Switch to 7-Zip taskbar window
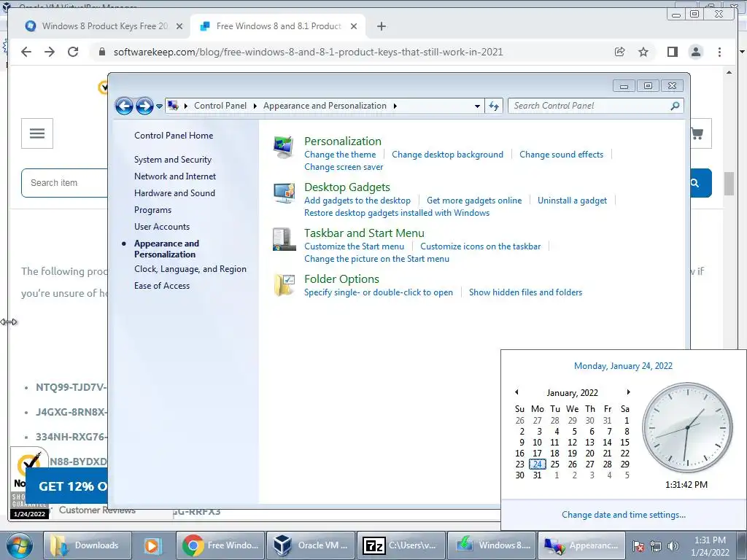The image size is (747, 560). tap(400, 545)
